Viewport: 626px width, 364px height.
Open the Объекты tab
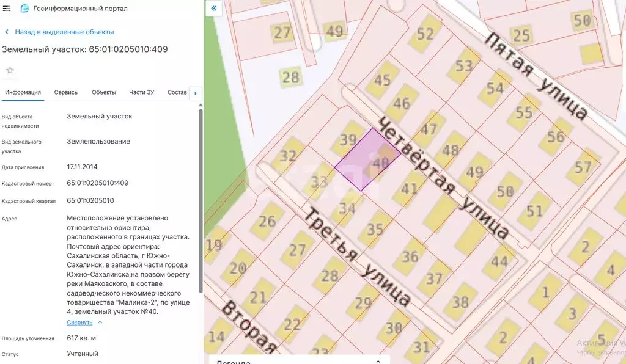coord(103,92)
